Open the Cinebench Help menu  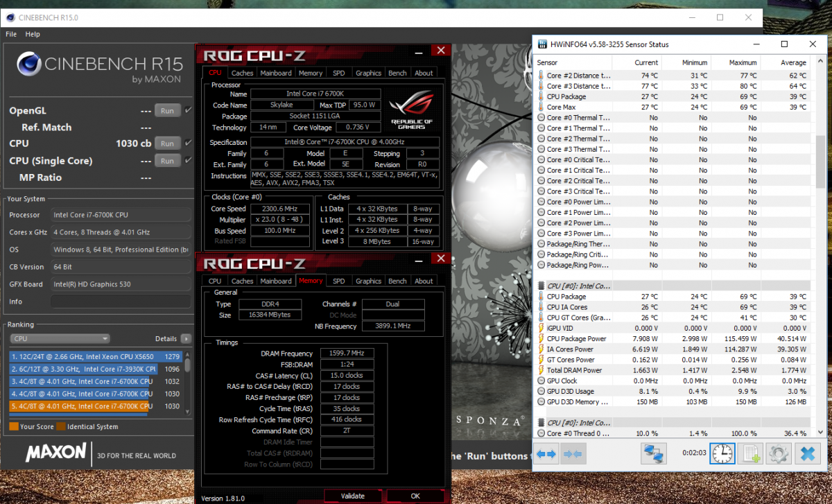33,34
